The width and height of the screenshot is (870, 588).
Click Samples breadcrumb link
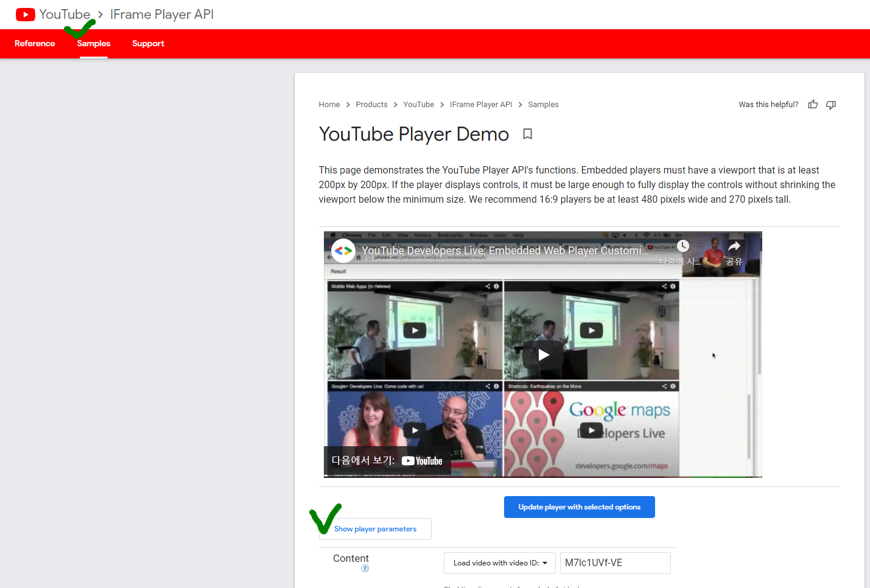[x=543, y=105]
